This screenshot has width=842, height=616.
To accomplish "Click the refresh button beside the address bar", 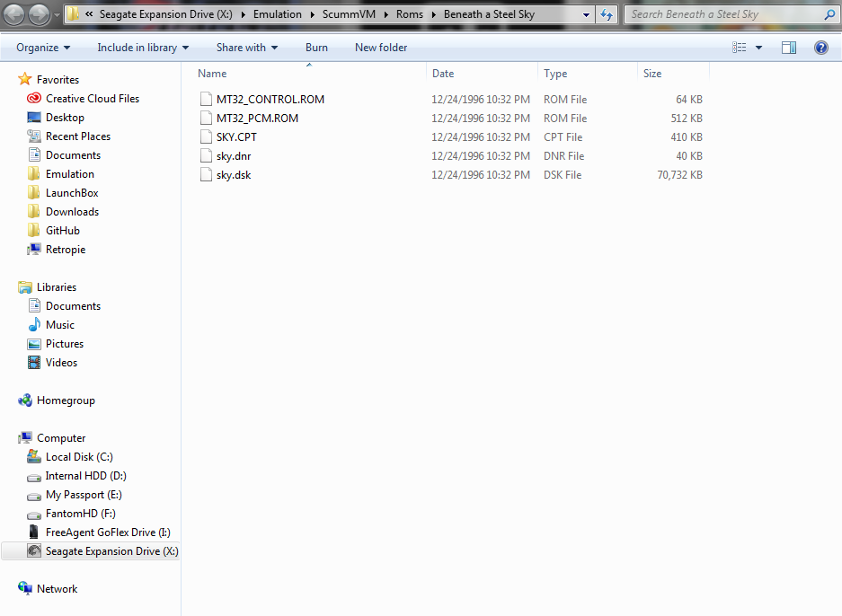I will 607,15.
